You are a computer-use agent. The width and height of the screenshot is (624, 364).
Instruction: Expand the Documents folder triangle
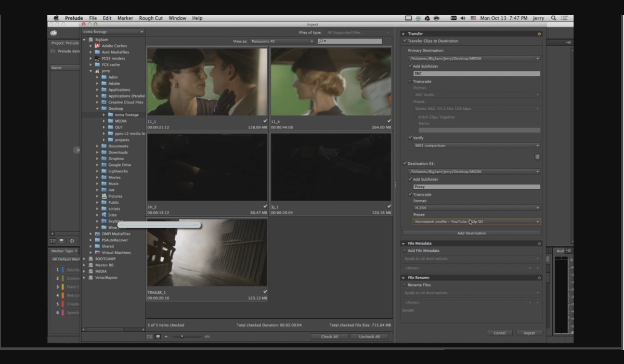97,146
